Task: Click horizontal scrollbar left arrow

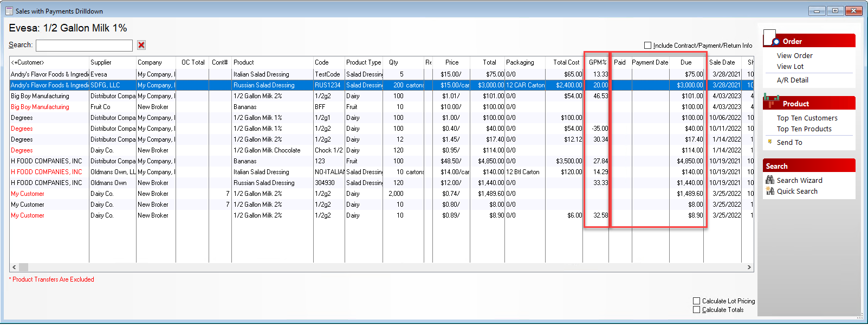Action: click(x=14, y=267)
